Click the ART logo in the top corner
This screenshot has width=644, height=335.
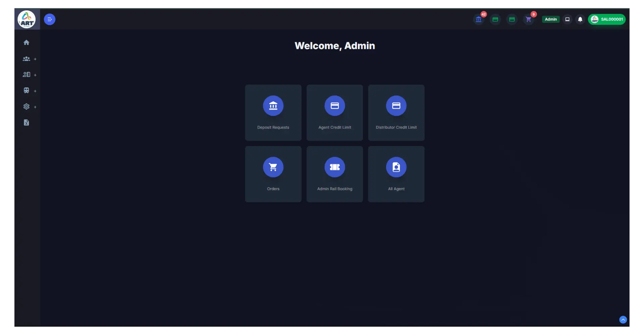(x=26, y=19)
